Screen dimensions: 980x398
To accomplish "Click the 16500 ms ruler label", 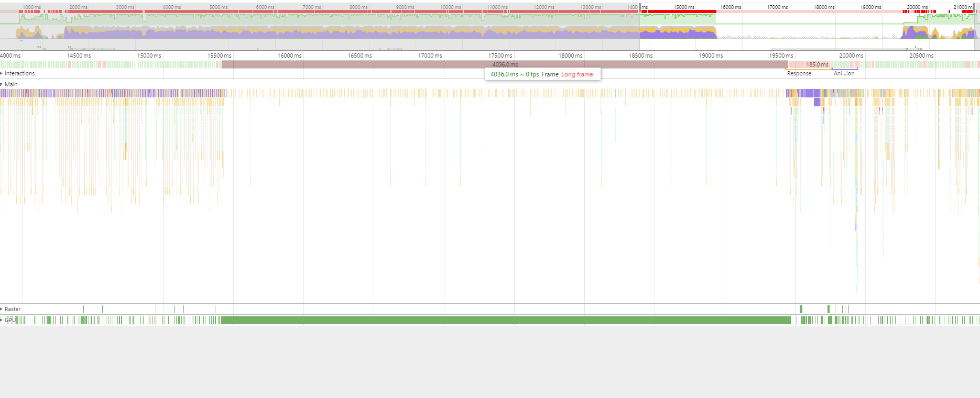I will (360, 56).
